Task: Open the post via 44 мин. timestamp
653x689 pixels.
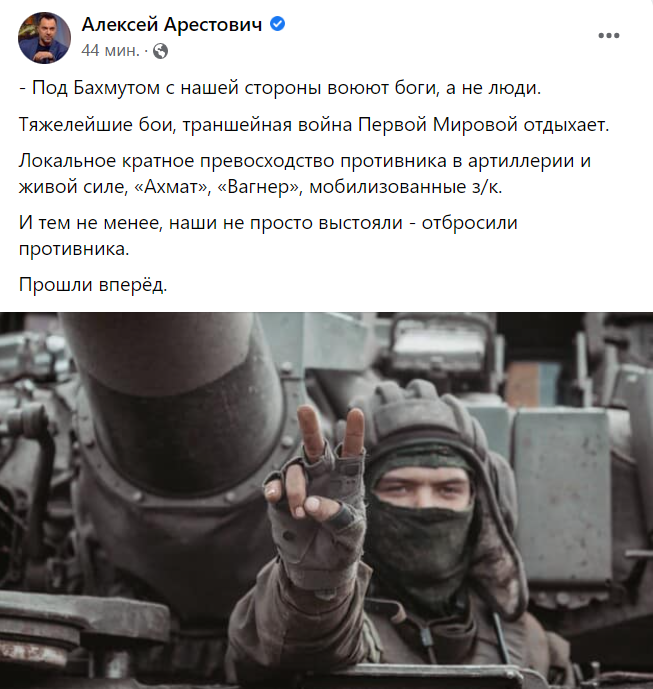Action: [x=110, y=51]
